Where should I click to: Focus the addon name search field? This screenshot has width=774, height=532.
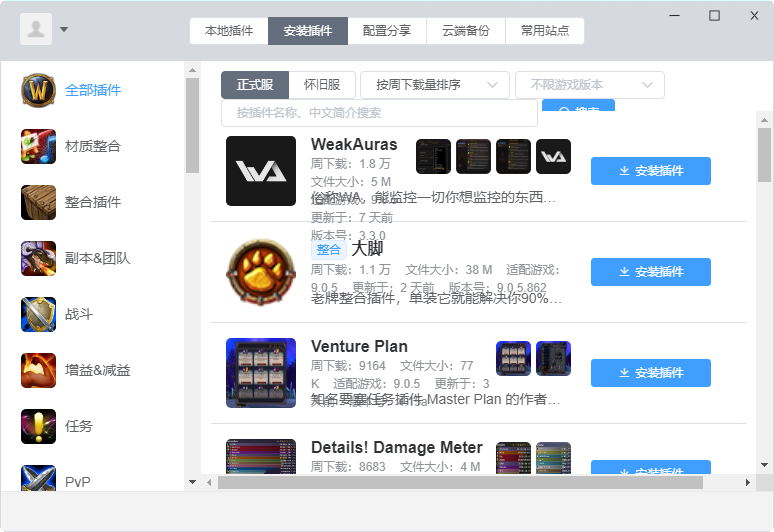coord(379,113)
